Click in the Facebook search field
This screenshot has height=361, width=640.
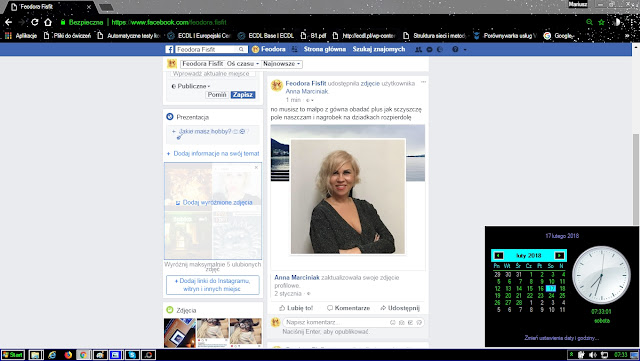[x=207, y=49]
